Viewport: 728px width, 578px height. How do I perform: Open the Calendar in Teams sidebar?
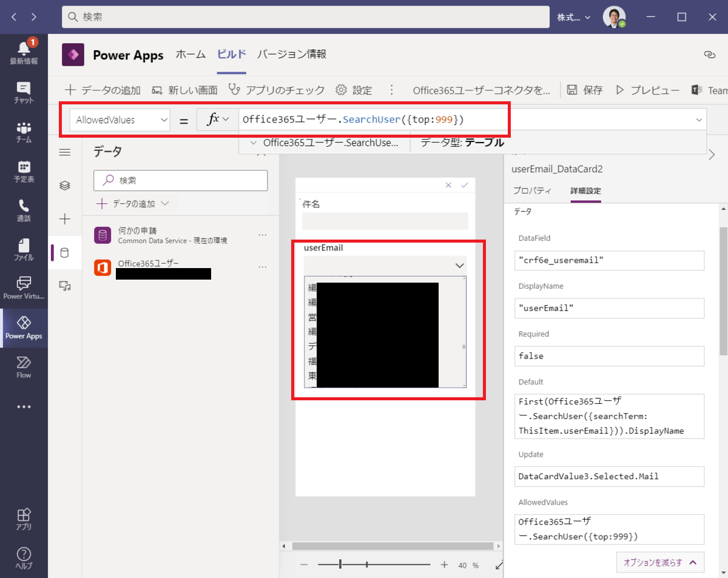(x=24, y=172)
